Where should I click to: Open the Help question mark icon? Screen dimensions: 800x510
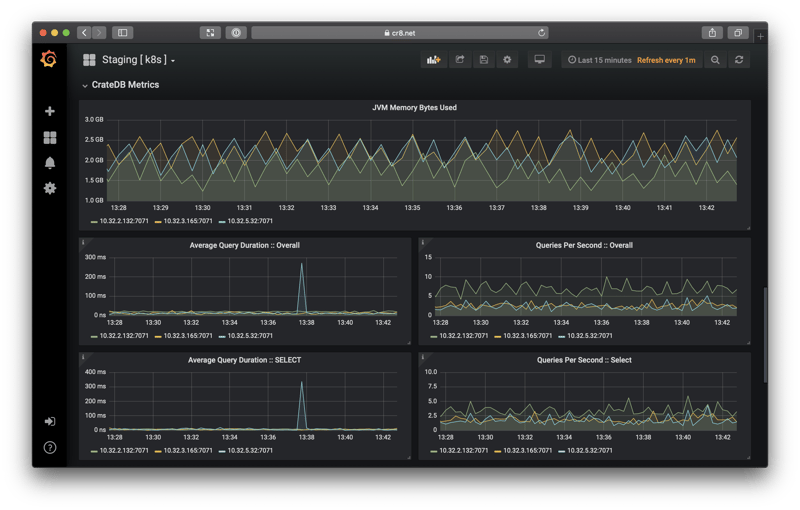pyautogui.click(x=50, y=447)
